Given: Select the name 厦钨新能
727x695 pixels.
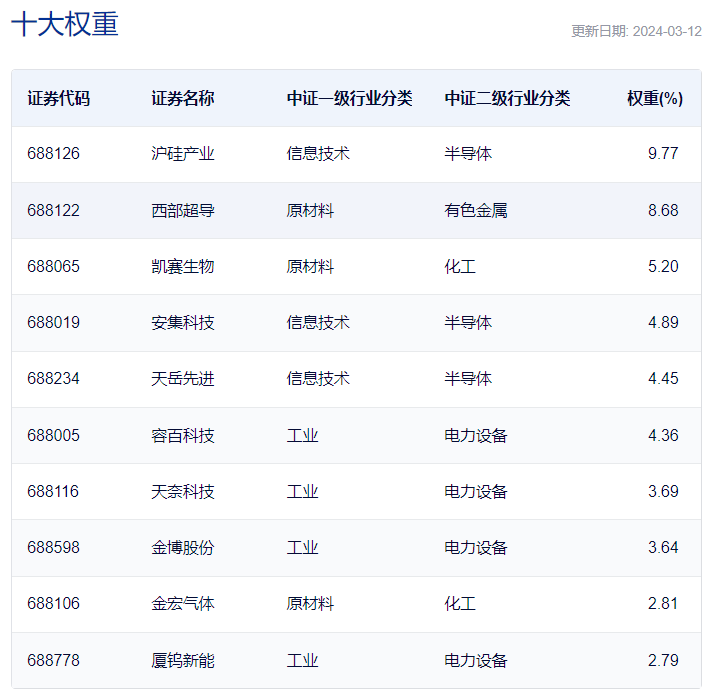Looking at the screenshot, I should [183, 661].
